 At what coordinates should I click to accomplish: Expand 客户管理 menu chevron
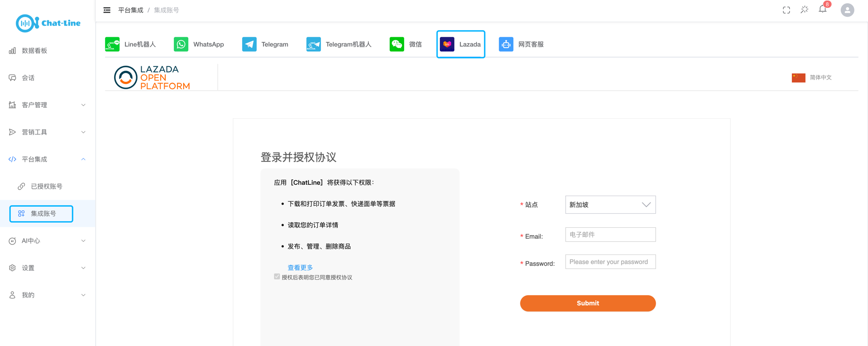[83, 105]
